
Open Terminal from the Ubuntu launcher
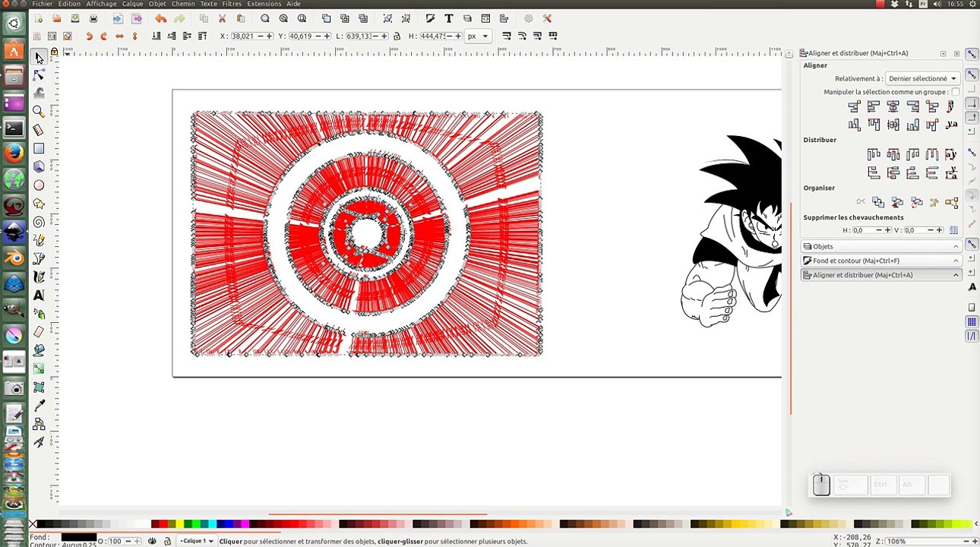coord(14,128)
